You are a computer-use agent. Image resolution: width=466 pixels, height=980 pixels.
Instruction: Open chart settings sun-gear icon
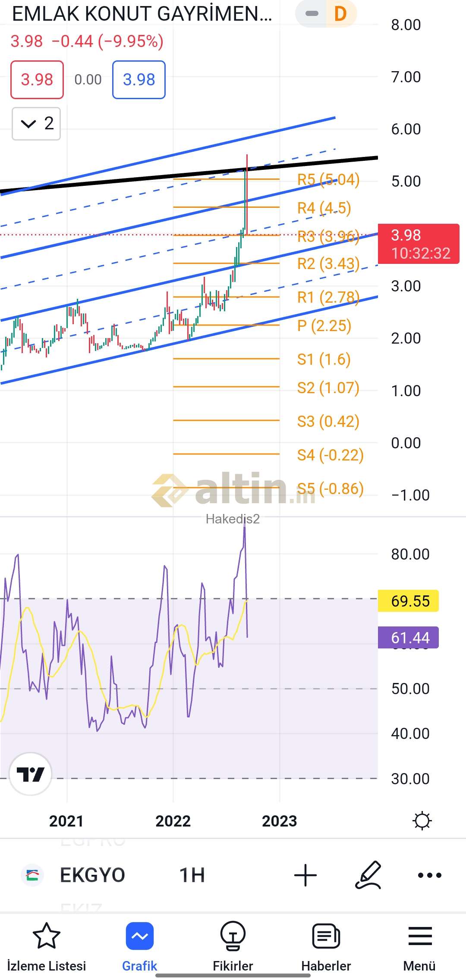coord(422,820)
